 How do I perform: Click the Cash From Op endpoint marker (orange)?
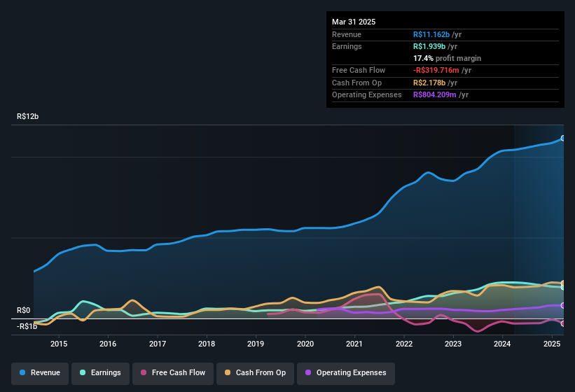tap(563, 283)
